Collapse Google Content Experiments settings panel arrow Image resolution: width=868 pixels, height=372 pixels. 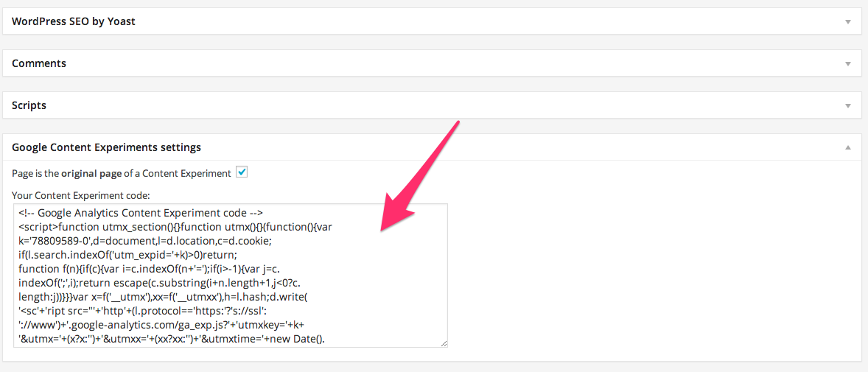coord(848,148)
